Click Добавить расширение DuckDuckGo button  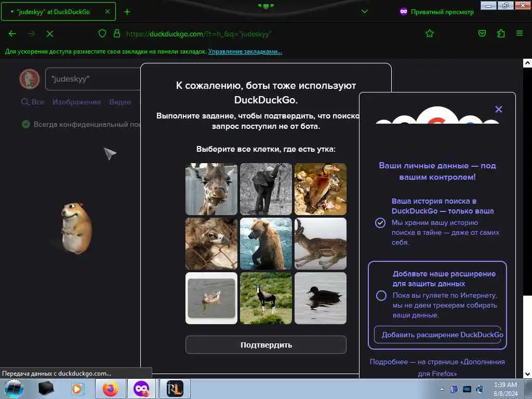coord(437,335)
